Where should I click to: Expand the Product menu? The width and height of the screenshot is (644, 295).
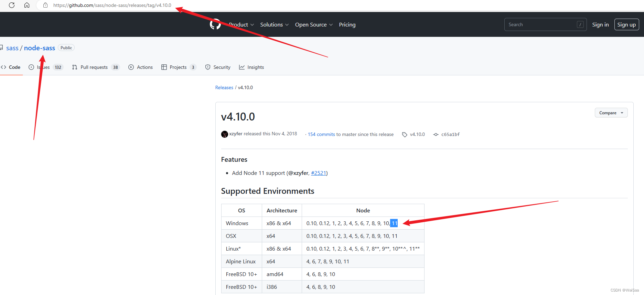click(x=241, y=24)
